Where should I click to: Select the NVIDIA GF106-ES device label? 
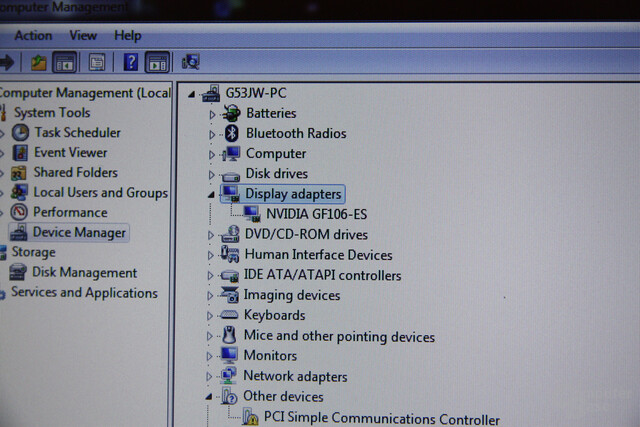(x=316, y=214)
